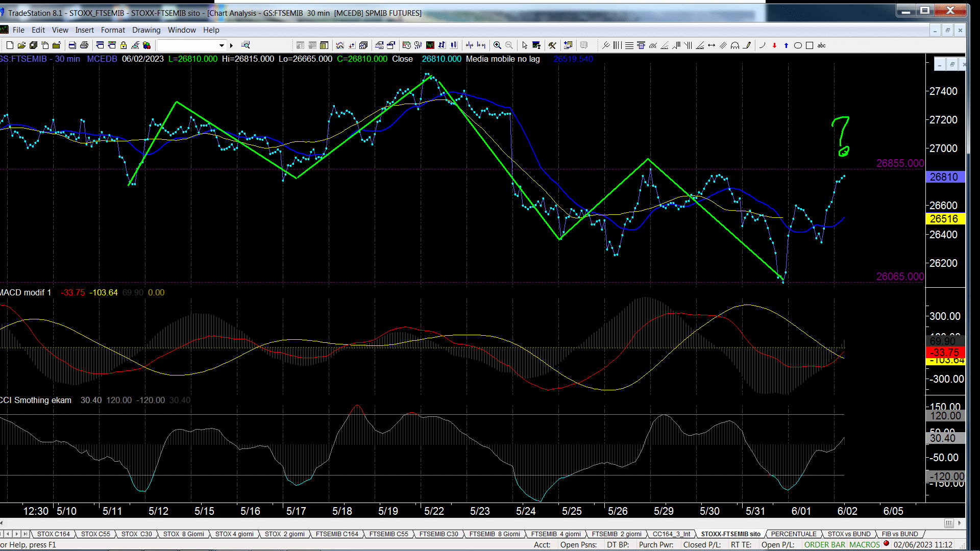The image size is (980, 551).
Task: Click the increase bar spacing icon
Action: click(481, 45)
